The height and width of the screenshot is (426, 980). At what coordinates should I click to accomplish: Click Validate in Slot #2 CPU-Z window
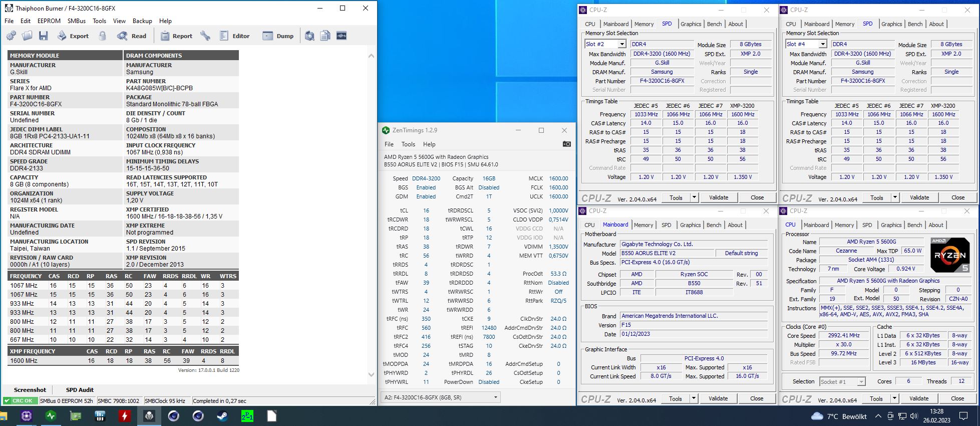pyautogui.click(x=719, y=197)
